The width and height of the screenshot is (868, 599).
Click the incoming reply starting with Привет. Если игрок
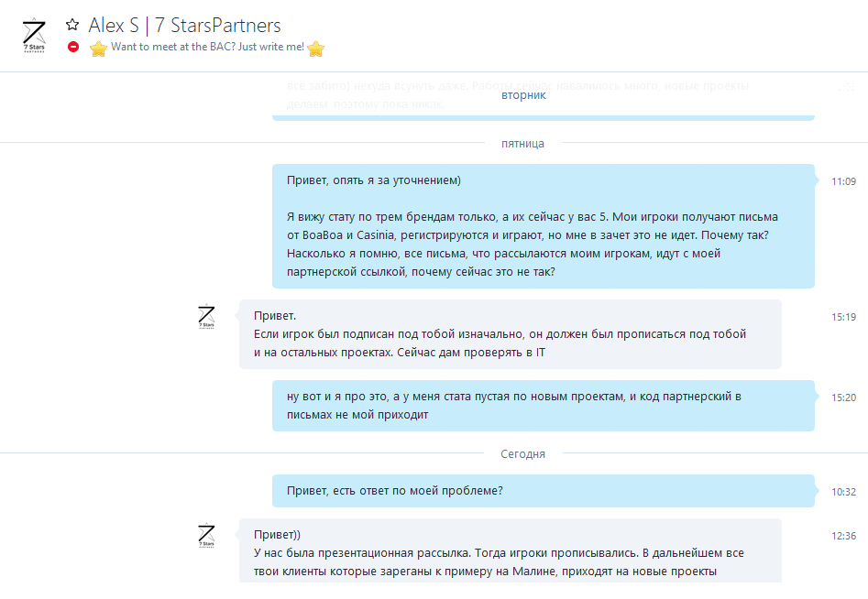pyautogui.click(x=511, y=334)
